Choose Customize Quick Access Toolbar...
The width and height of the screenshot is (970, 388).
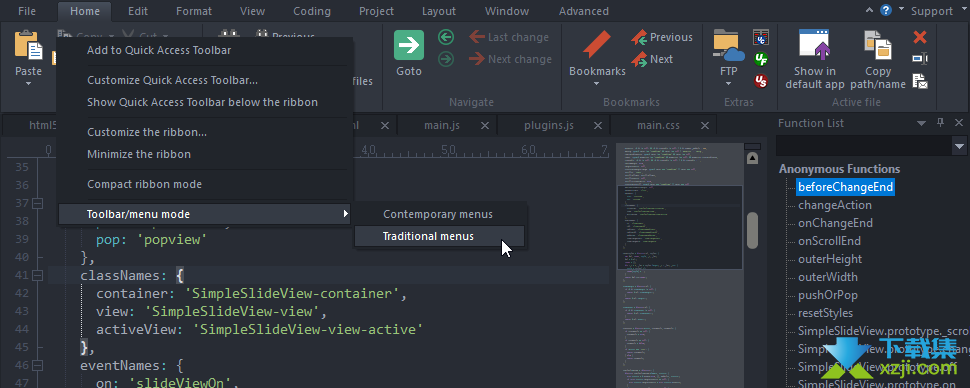[x=205, y=80]
